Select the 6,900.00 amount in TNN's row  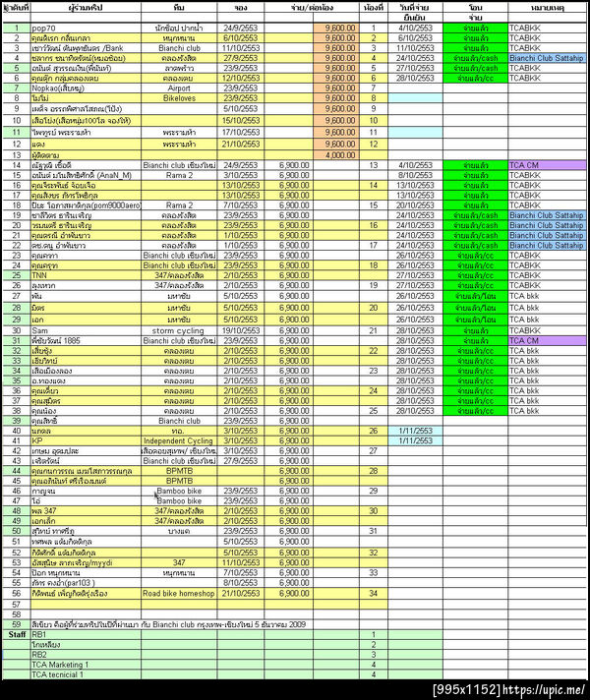point(288,275)
